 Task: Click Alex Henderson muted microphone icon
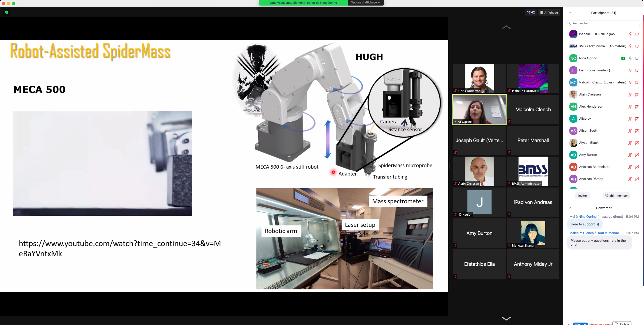(630, 107)
